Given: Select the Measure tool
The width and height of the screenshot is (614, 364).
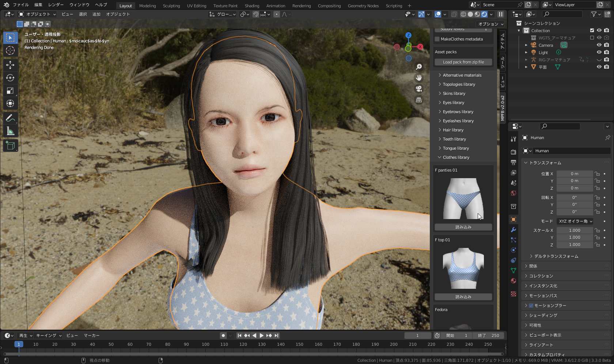Looking at the screenshot, I should pyautogui.click(x=10, y=131).
